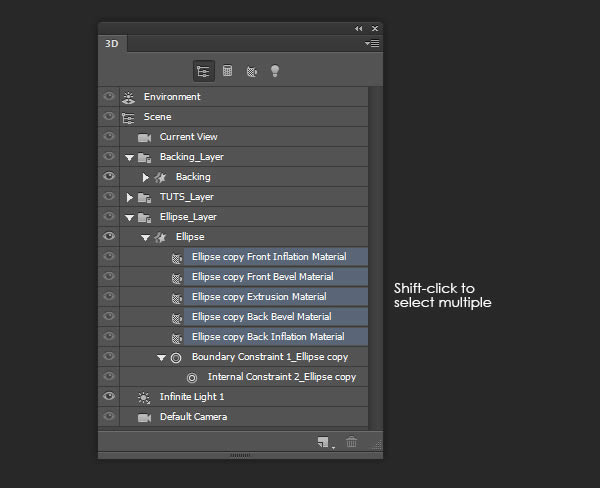
Task: Click Front Inflation Material icon
Action: click(176, 258)
